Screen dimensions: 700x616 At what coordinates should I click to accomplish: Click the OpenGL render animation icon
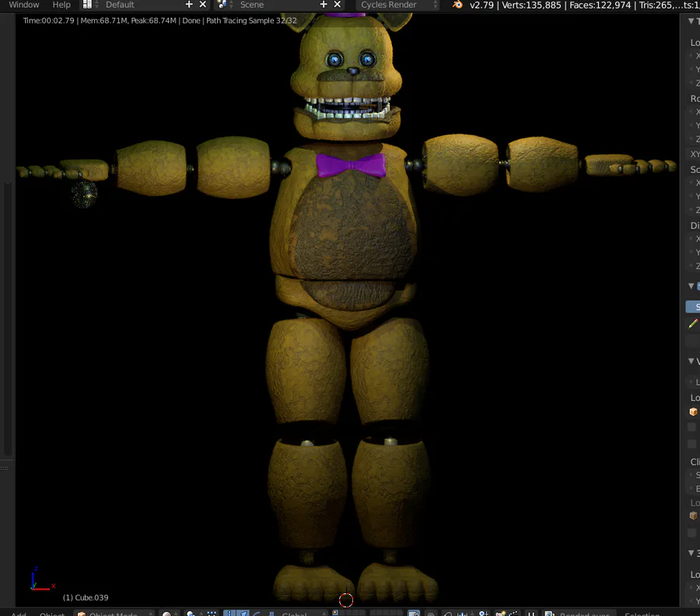pos(513,614)
